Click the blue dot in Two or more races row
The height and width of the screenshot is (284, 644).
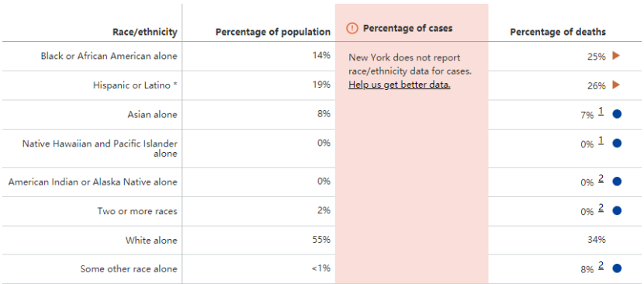(x=617, y=211)
